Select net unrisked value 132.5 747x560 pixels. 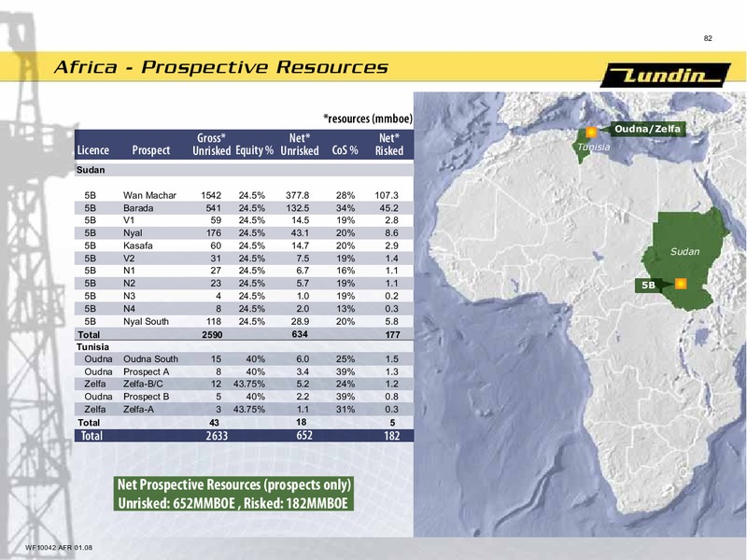[297, 208]
